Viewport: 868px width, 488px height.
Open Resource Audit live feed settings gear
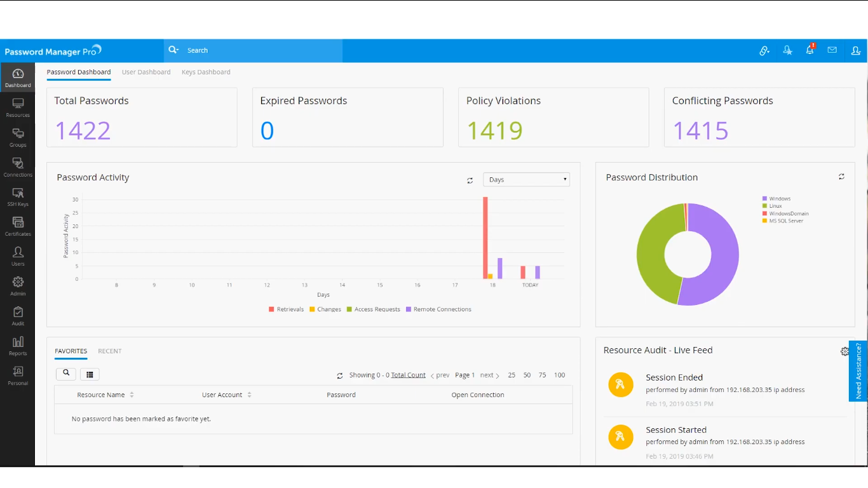click(x=844, y=351)
